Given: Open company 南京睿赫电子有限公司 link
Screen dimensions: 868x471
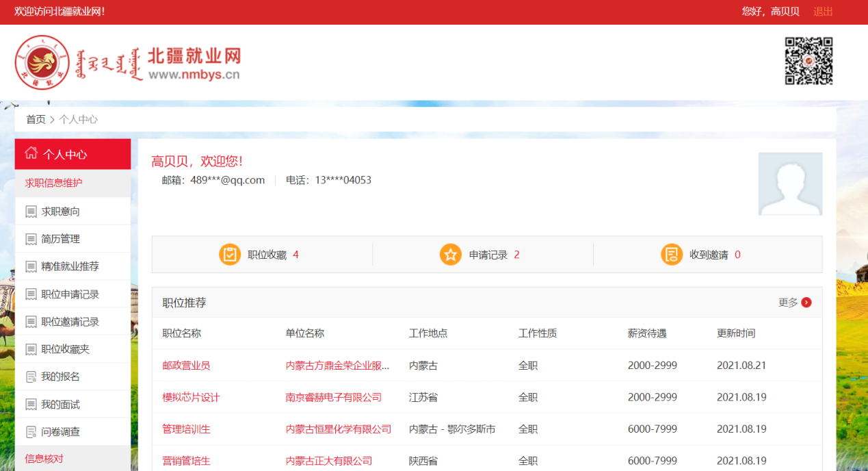Looking at the screenshot, I should pyautogui.click(x=333, y=397).
